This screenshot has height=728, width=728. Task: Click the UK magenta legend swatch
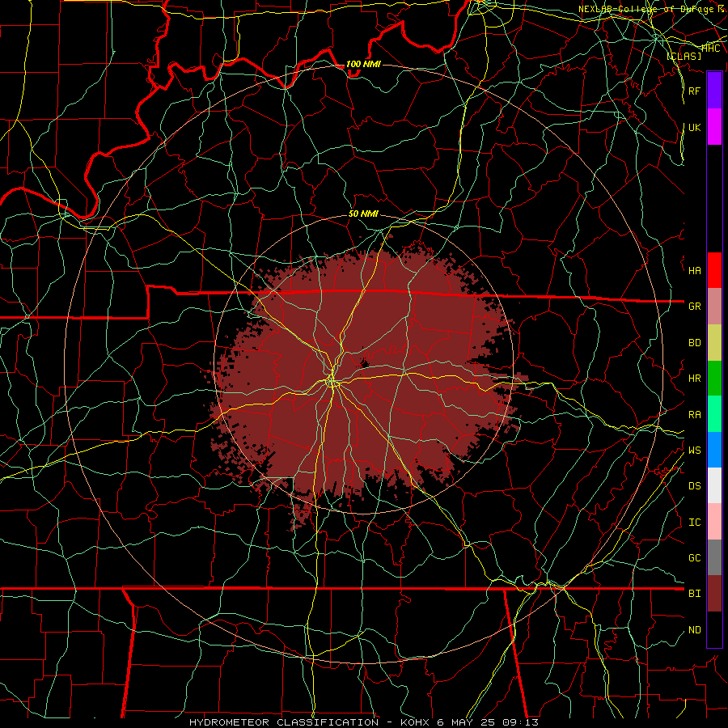coord(714,127)
